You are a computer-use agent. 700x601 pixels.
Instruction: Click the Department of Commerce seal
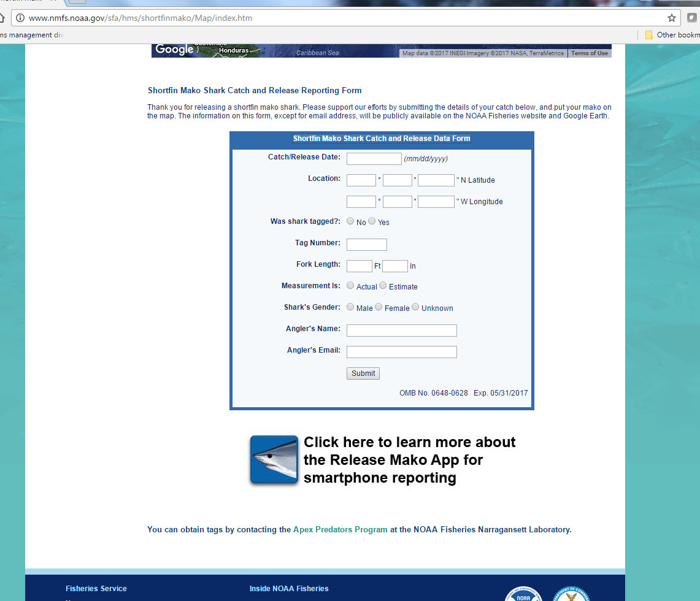(571, 594)
